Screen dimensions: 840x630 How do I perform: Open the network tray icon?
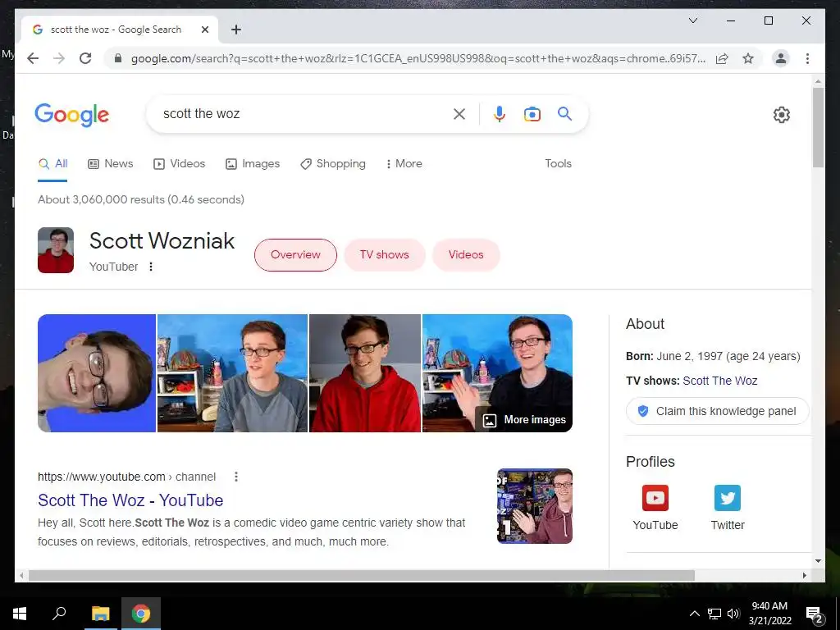(714, 614)
